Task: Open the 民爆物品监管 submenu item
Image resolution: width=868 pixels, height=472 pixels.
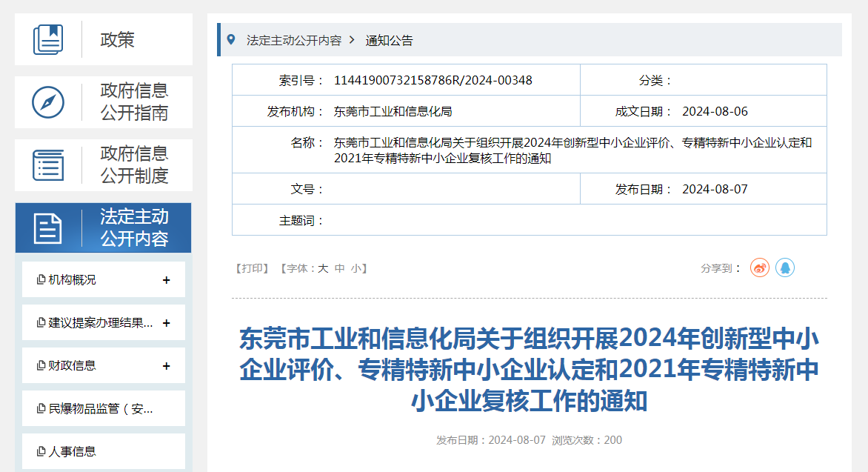Action: pos(104,408)
